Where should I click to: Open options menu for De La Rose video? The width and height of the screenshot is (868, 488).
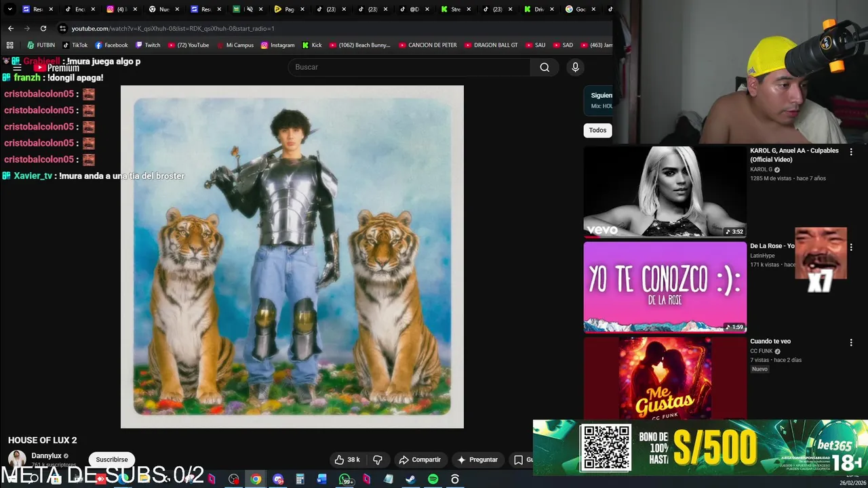click(851, 247)
